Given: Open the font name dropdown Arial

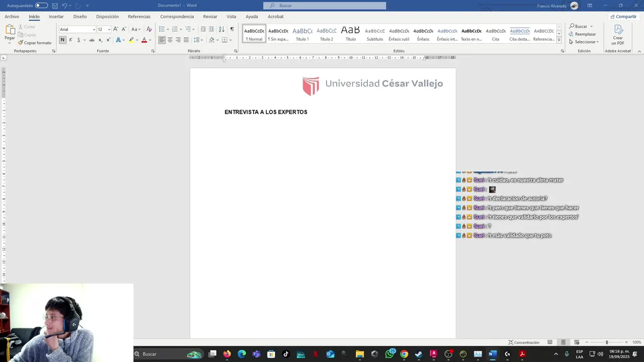Looking at the screenshot, I should pyautogui.click(x=94, y=30).
